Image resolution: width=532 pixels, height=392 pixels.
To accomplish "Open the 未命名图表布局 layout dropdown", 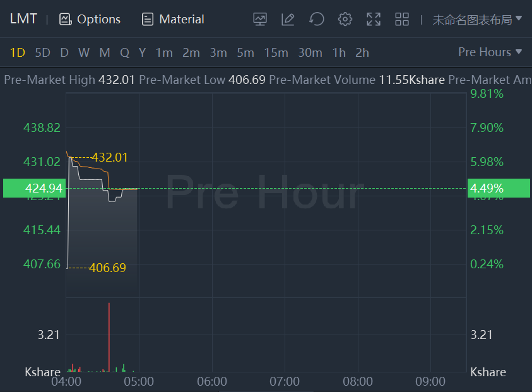I will coord(477,19).
